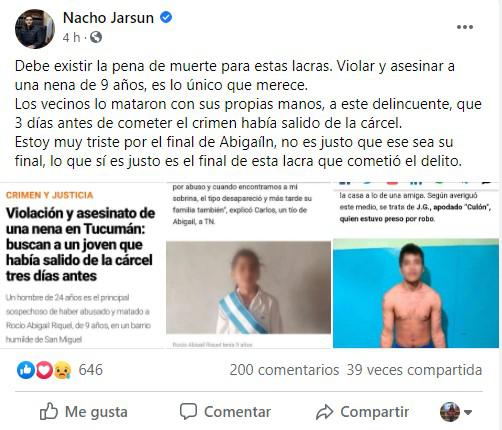Open the Nacho Jarsun profile picture
The image size is (502, 430).
click(35, 29)
